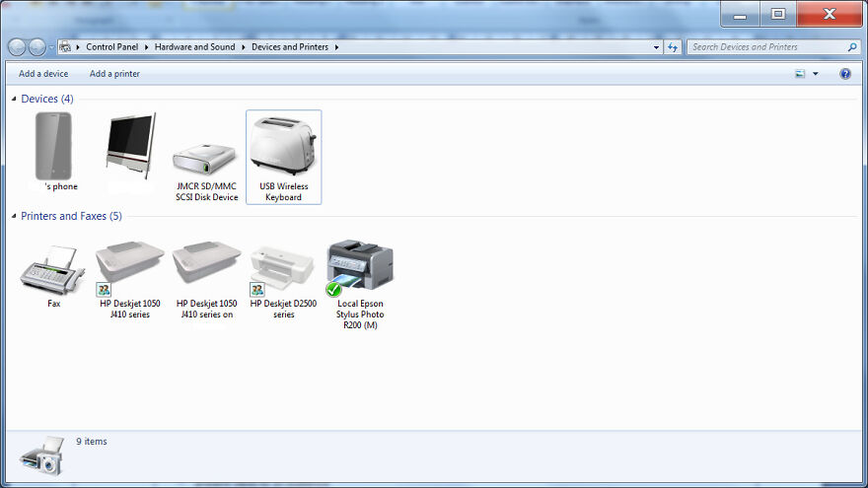Maximize the Devices and Printers window
This screenshot has height=488, width=868.
(778, 15)
